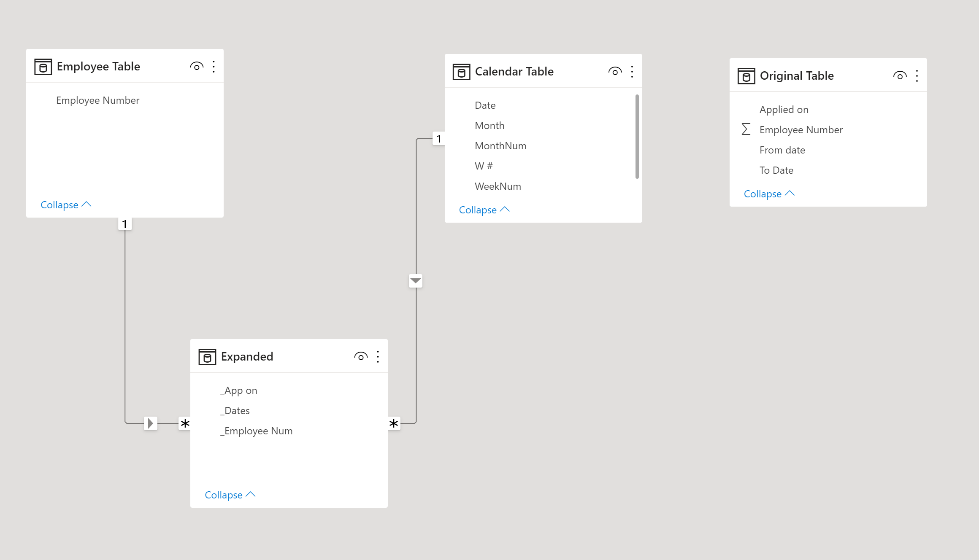979x560 pixels.
Task: Collapse the Employee Table card
Action: (x=66, y=205)
